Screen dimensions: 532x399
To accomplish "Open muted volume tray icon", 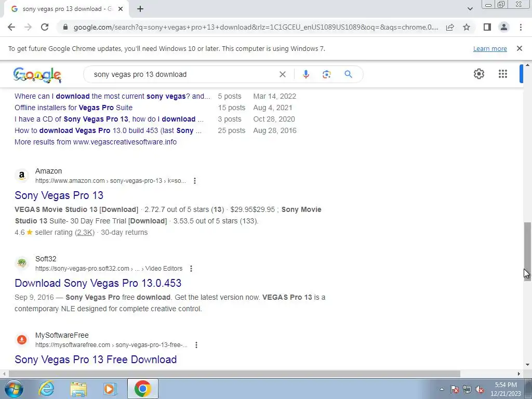I will (x=480, y=390).
